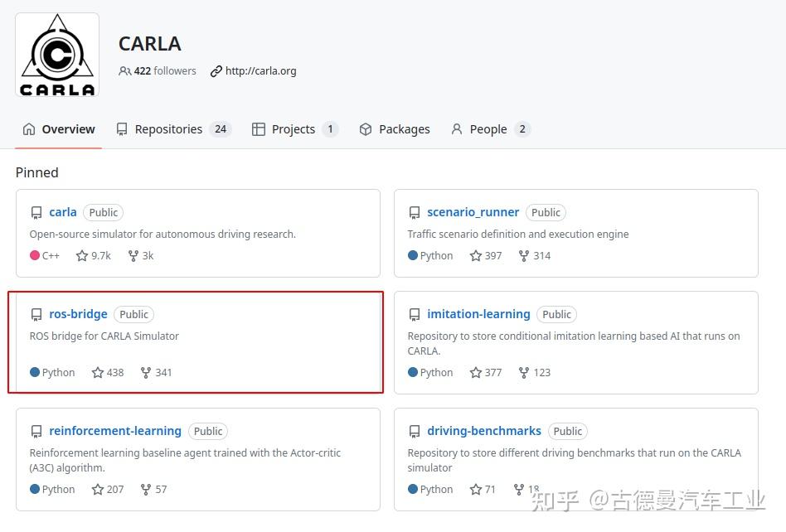Open the scenario_runner repository
786x532 pixels.
pyautogui.click(x=473, y=212)
